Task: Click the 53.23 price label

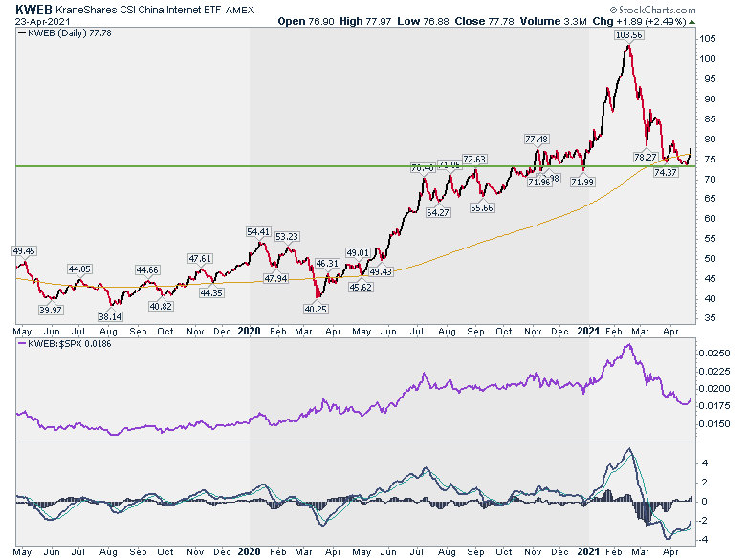Action: pyautogui.click(x=287, y=236)
